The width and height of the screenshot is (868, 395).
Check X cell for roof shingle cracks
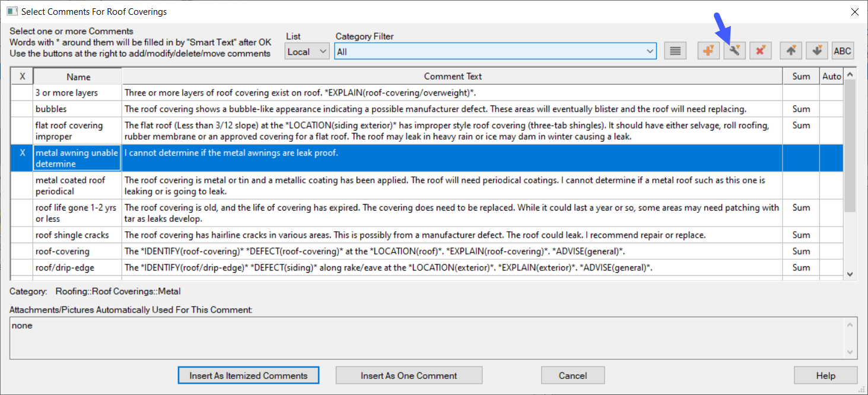click(x=23, y=235)
